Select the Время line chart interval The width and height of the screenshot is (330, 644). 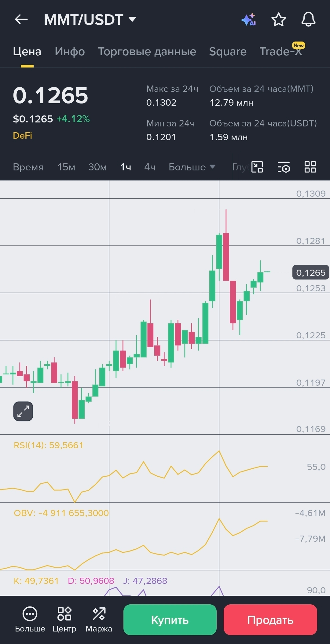pos(28,167)
